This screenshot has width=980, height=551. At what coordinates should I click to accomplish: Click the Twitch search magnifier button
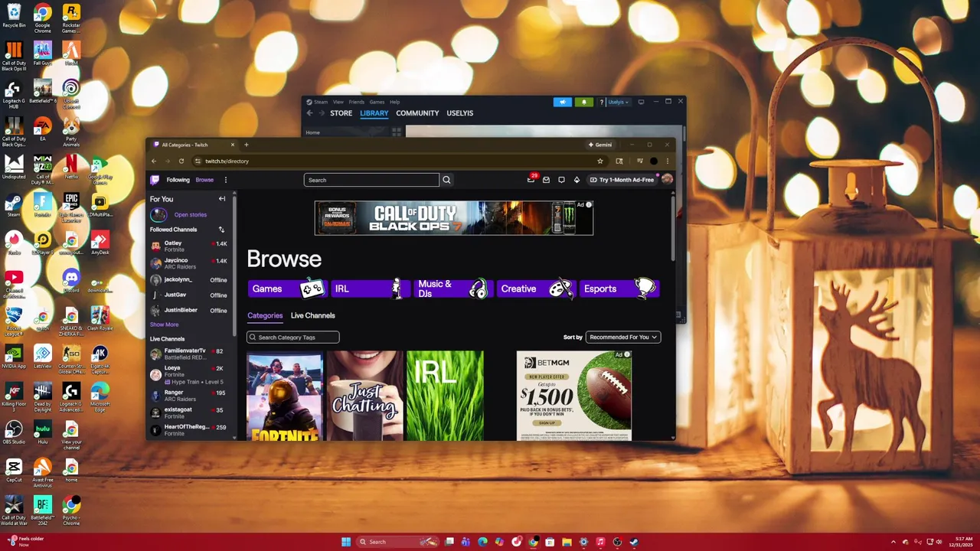446,180
